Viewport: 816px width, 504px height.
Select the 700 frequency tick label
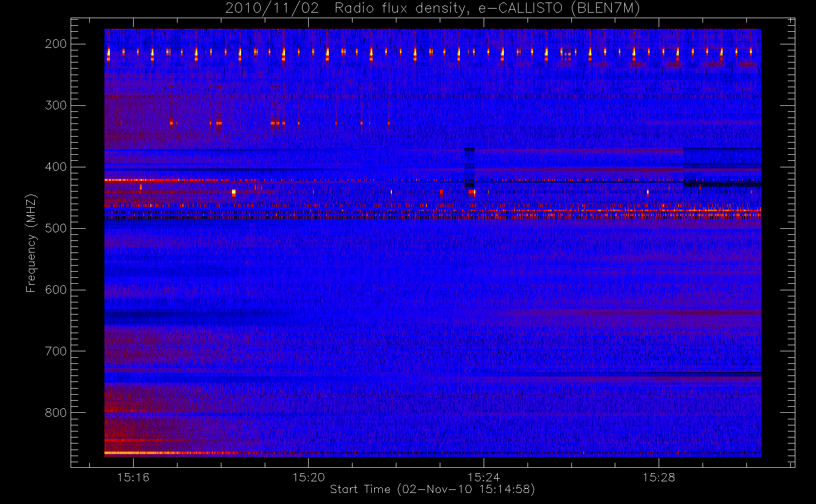56,351
